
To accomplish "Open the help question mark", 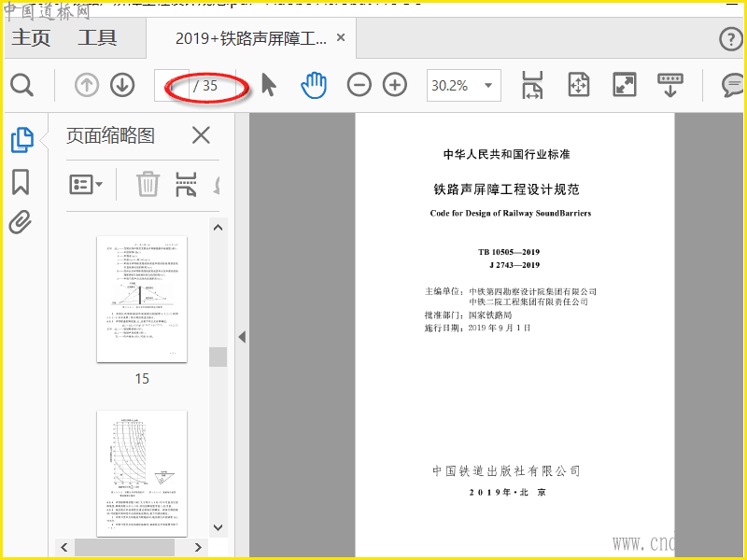I will click(731, 39).
